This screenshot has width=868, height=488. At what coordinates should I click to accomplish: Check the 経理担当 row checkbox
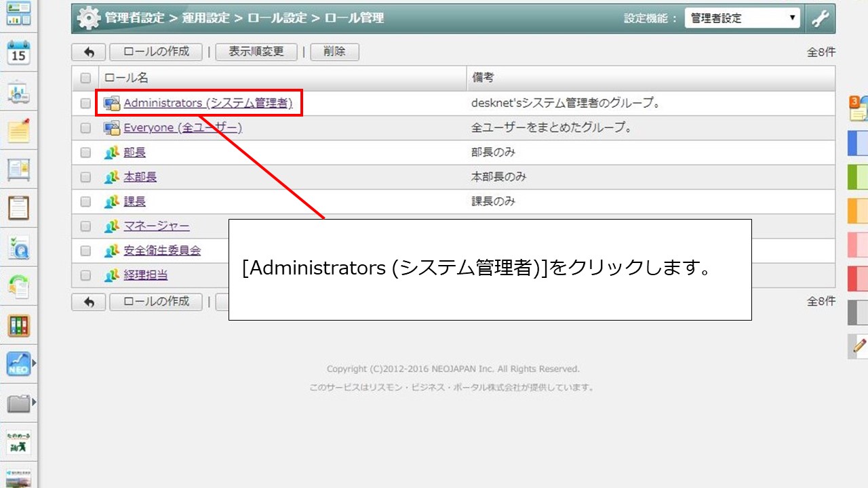tap(85, 275)
